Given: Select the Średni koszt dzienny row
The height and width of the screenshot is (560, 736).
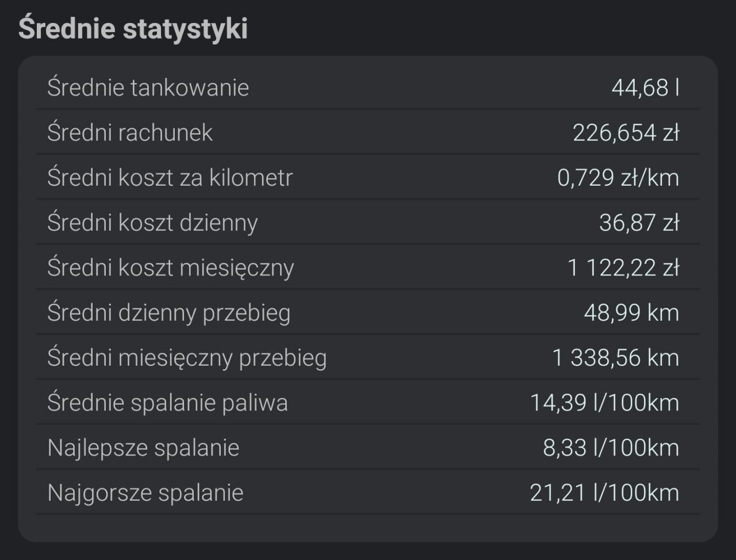Looking at the screenshot, I should click(368, 223).
